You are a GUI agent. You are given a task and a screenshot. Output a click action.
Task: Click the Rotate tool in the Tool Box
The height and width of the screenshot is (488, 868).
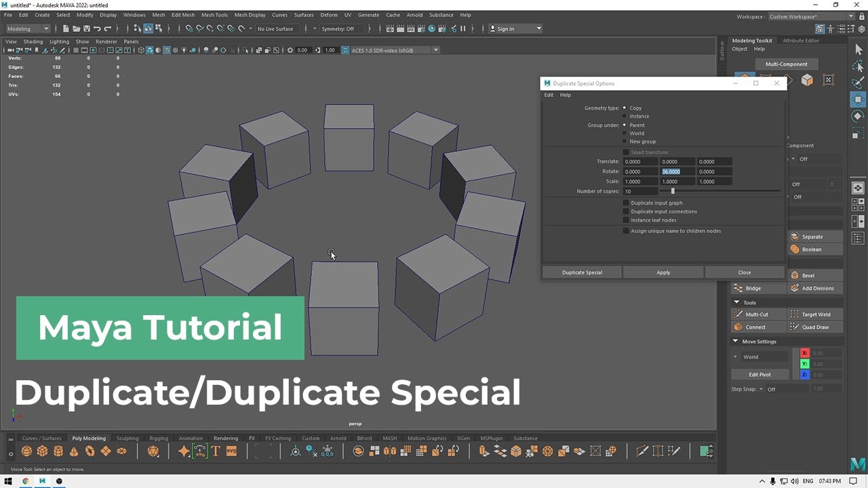858,116
